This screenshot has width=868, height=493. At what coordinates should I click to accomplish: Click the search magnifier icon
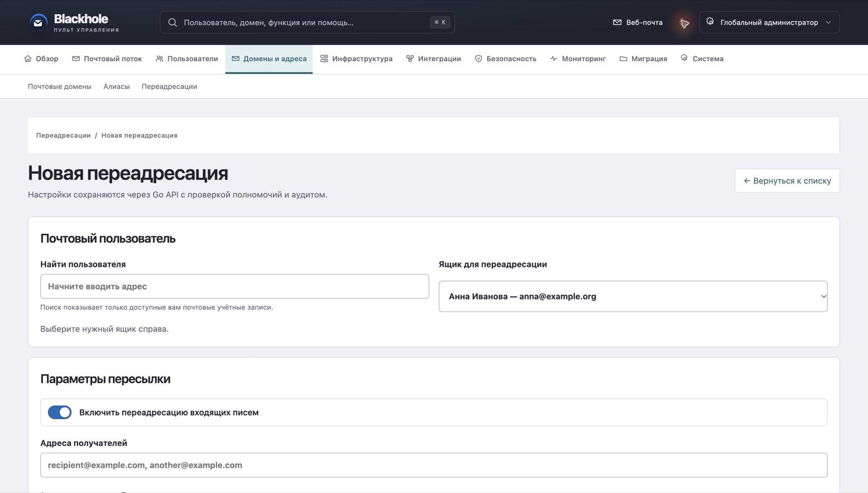pyautogui.click(x=173, y=22)
